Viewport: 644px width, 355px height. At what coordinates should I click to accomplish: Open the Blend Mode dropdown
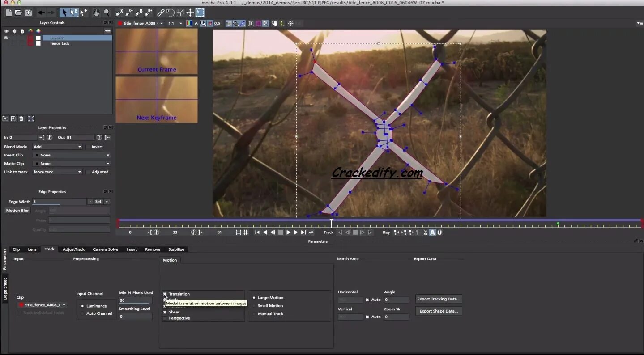tap(57, 147)
